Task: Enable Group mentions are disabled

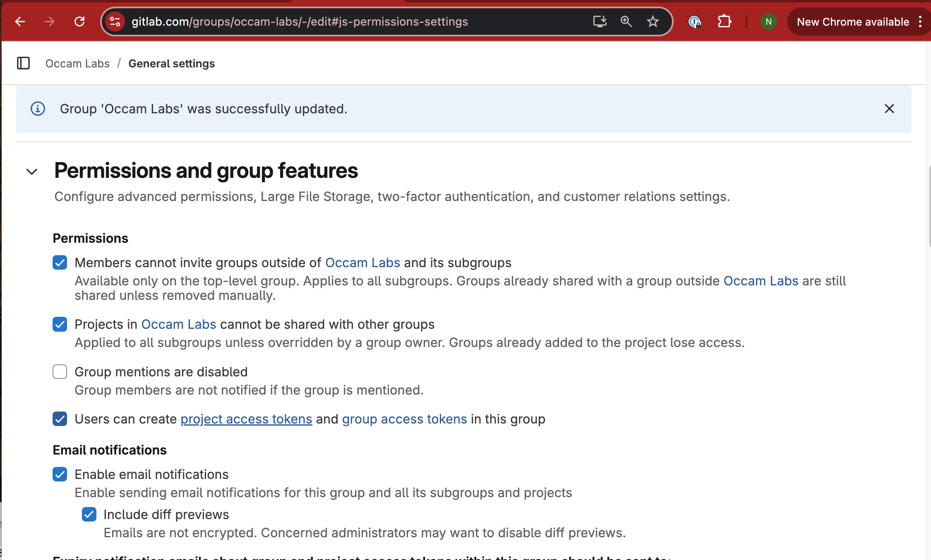Action: coord(60,371)
